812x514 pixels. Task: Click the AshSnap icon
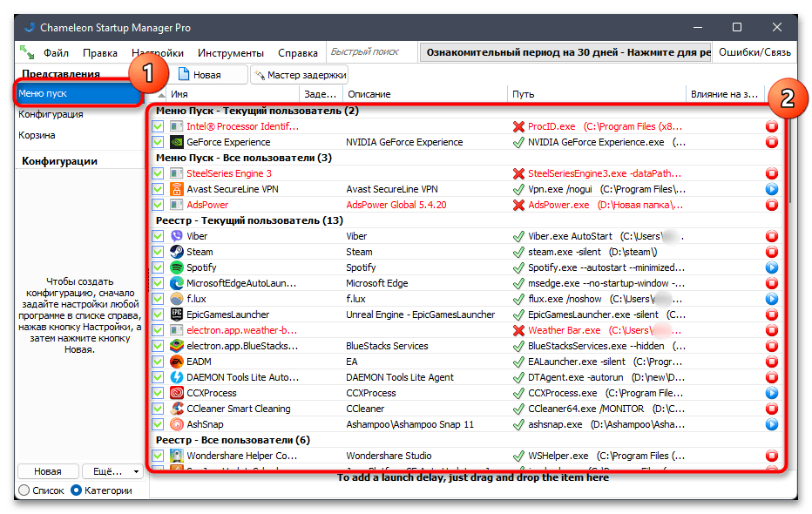(x=177, y=424)
